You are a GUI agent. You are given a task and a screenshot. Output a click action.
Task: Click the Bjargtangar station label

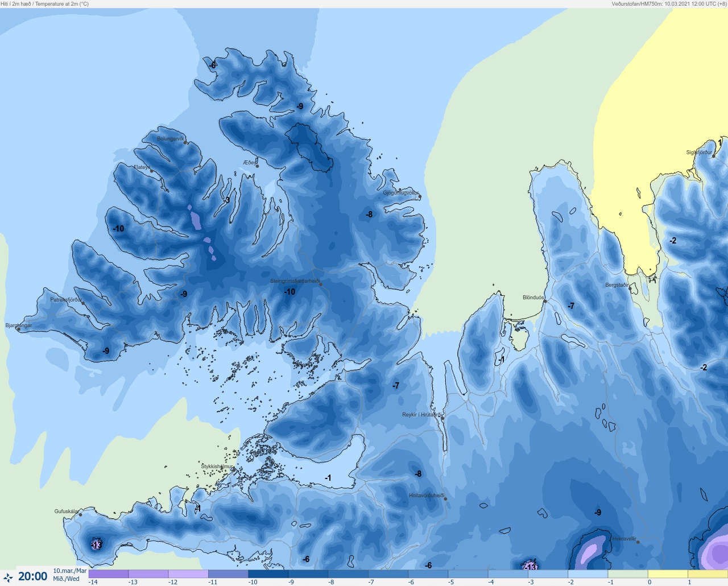point(19,325)
